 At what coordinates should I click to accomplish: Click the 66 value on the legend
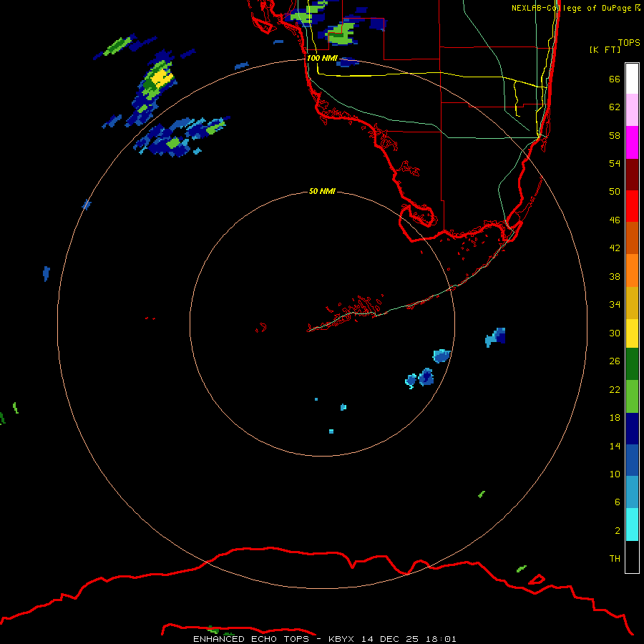tap(615, 79)
